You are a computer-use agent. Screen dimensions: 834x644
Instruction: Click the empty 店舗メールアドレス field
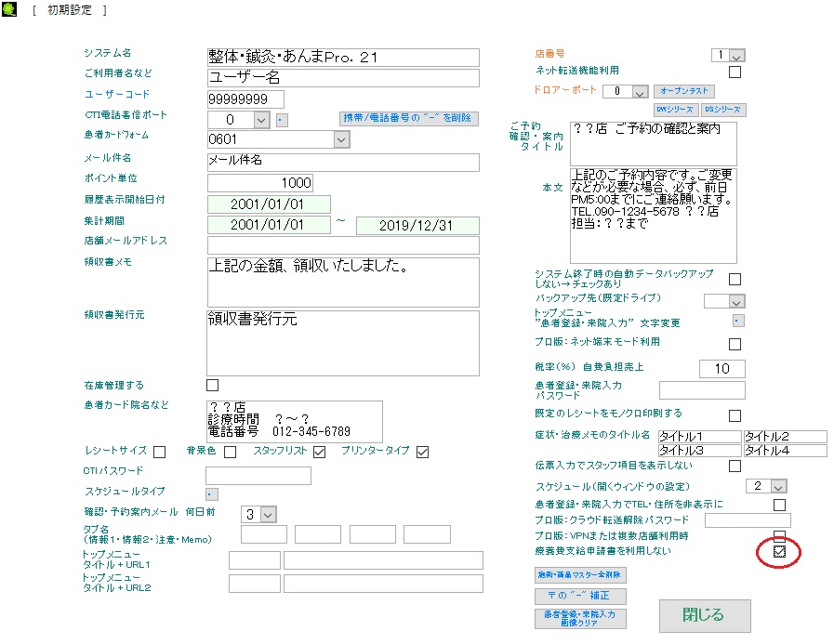(343, 245)
